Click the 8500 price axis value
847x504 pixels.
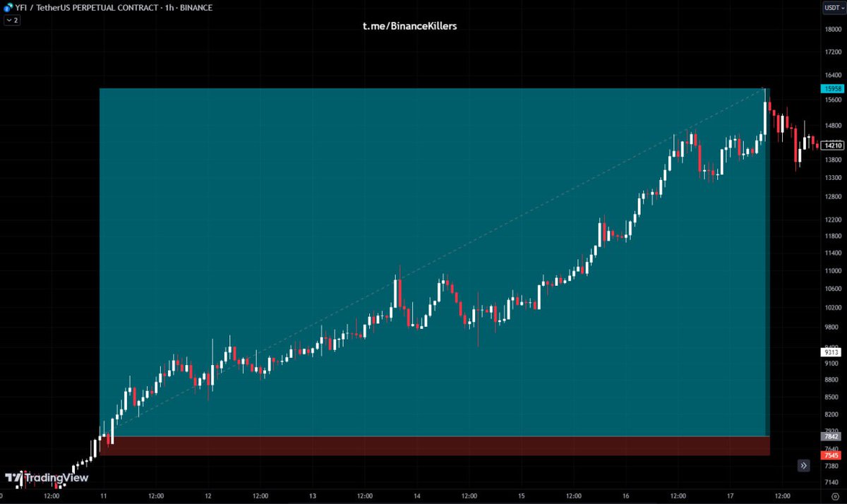click(831, 397)
